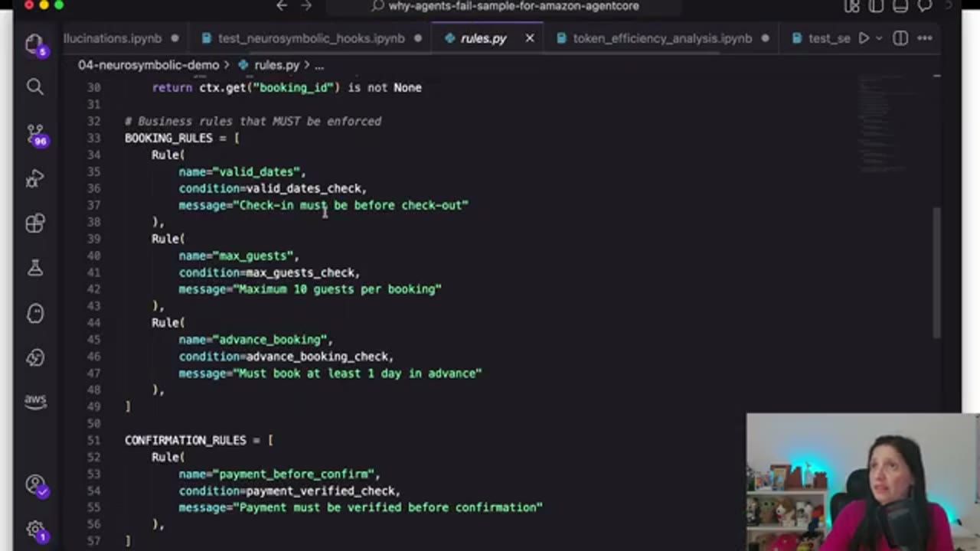Switch to the test_se tab
The width and height of the screenshot is (980, 551).
pyautogui.click(x=820, y=38)
